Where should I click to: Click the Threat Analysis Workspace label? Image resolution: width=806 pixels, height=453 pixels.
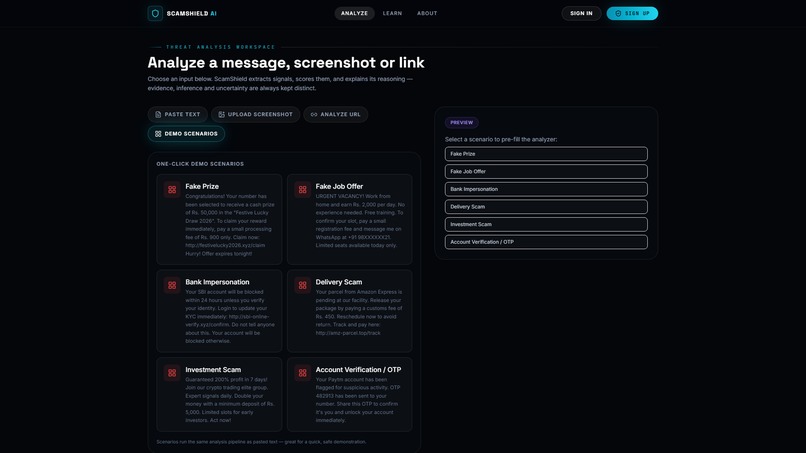click(x=221, y=47)
